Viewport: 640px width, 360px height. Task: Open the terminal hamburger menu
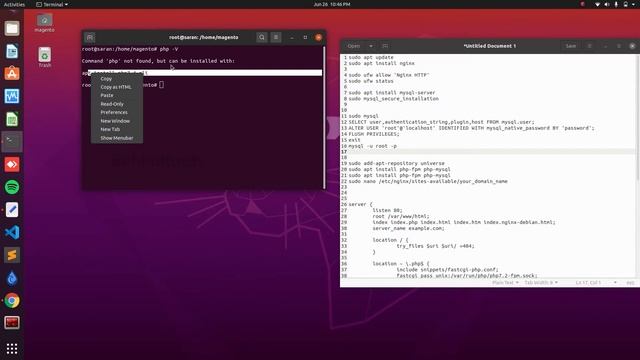(x=276, y=37)
